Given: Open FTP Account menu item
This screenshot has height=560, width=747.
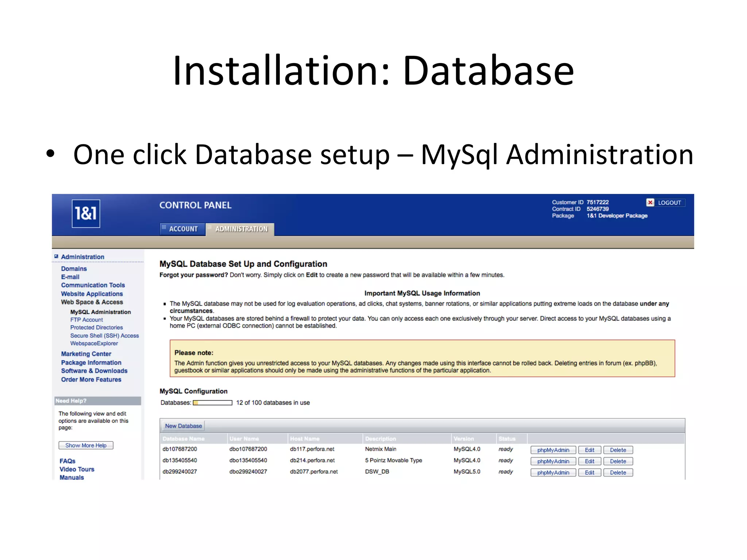Looking at the screenshot, I should pyautogui.click(x=86, y=320).
